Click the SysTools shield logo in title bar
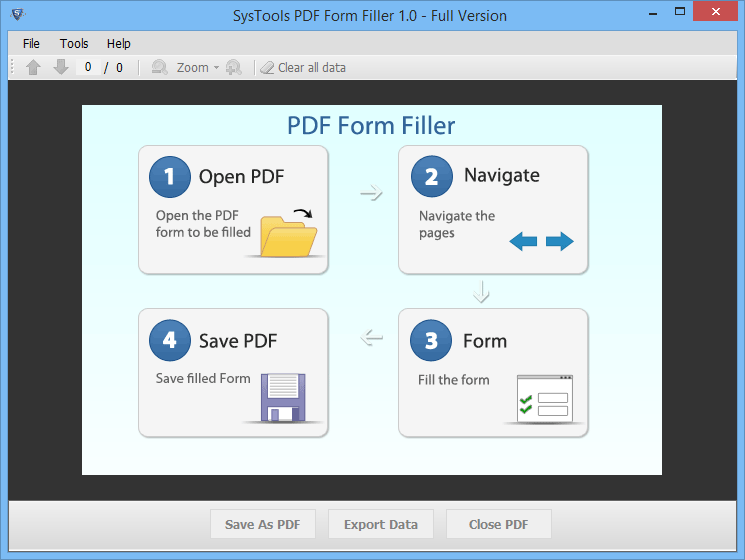 18,14
